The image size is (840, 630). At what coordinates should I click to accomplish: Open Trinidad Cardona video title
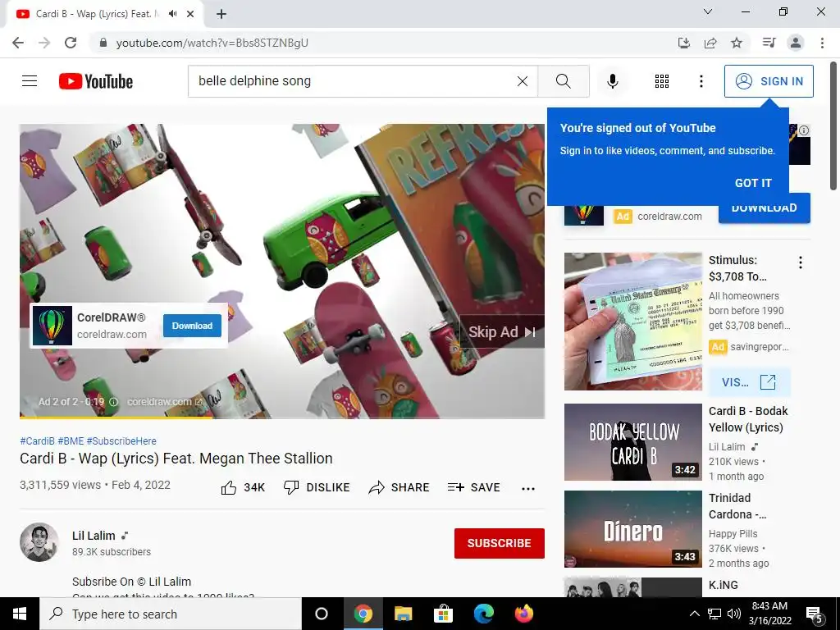[737, 505]
